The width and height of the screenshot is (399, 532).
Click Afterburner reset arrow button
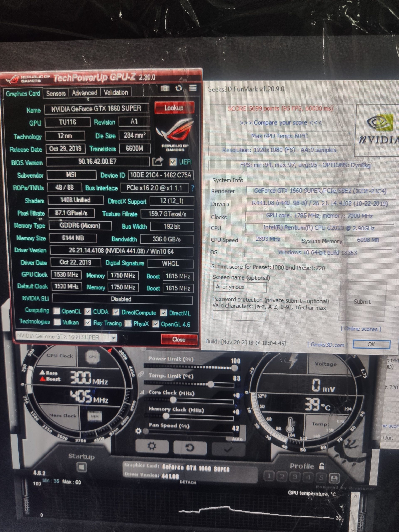pyautogui.click(x=190, y=447)
